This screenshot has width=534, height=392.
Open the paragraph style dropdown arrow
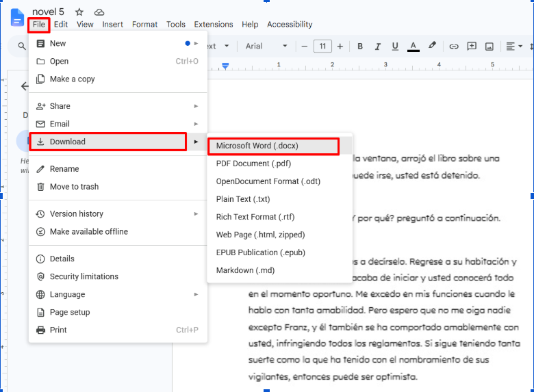227,46
